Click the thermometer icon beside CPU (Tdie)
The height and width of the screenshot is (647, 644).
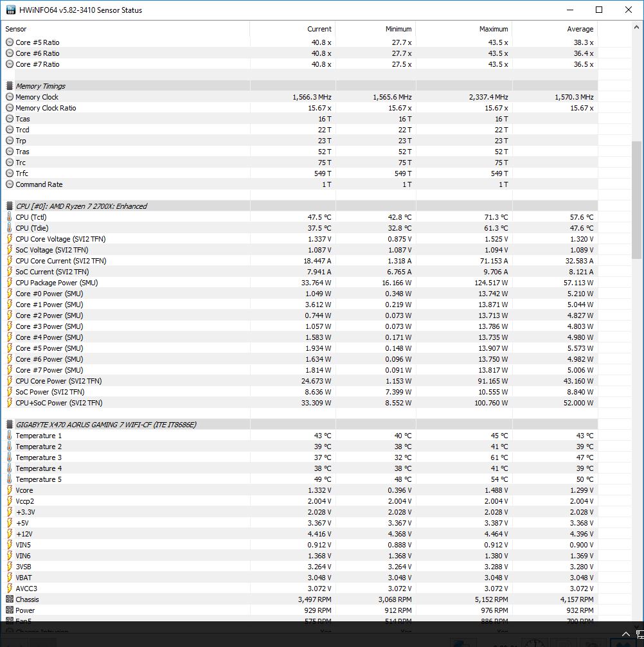[x=10, y=228]
